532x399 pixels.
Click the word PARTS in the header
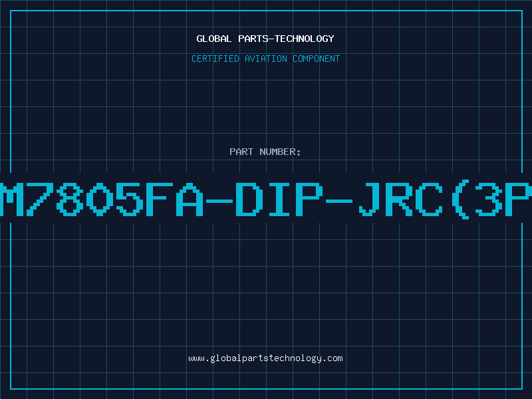click(x=253, y=39)
